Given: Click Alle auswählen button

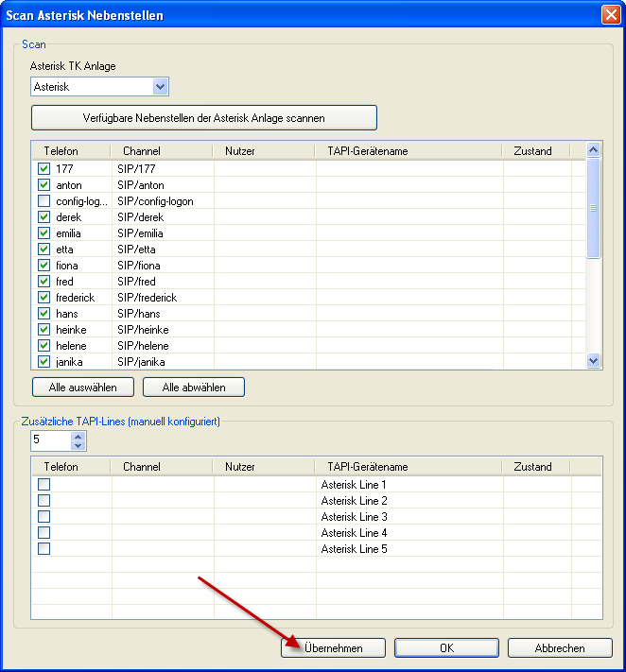Looking at the screenshot, I should point(82,388).
